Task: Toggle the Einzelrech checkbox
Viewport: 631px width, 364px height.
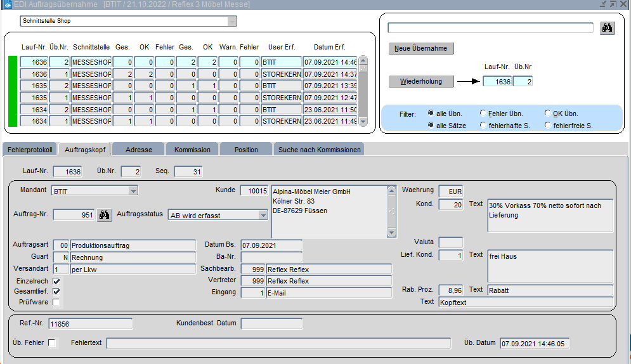Action: point(56,281)
